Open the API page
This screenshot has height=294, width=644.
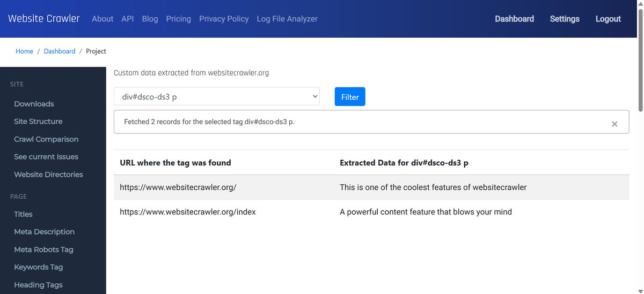pos(128,19)
